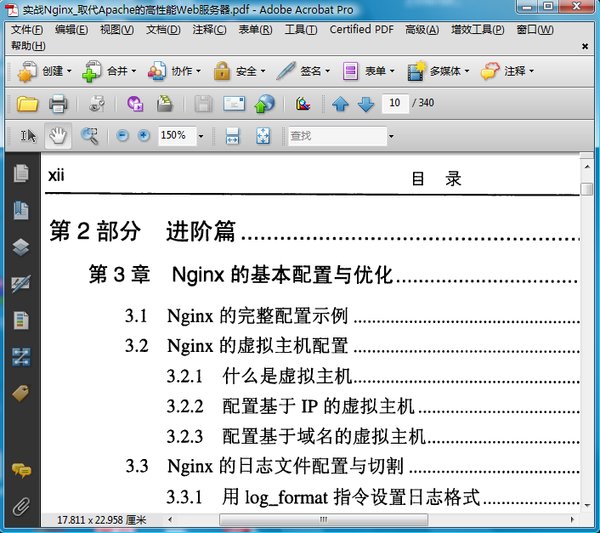Screen dimensions: 600x533
Task: Click the page size 17.811 x 22.958 厘米
Action: (x=102, y=520)
